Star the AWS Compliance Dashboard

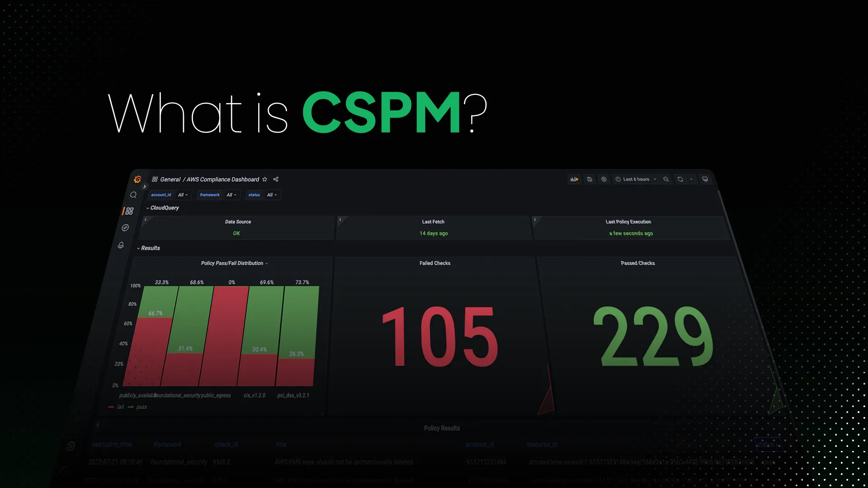point(264,179)
